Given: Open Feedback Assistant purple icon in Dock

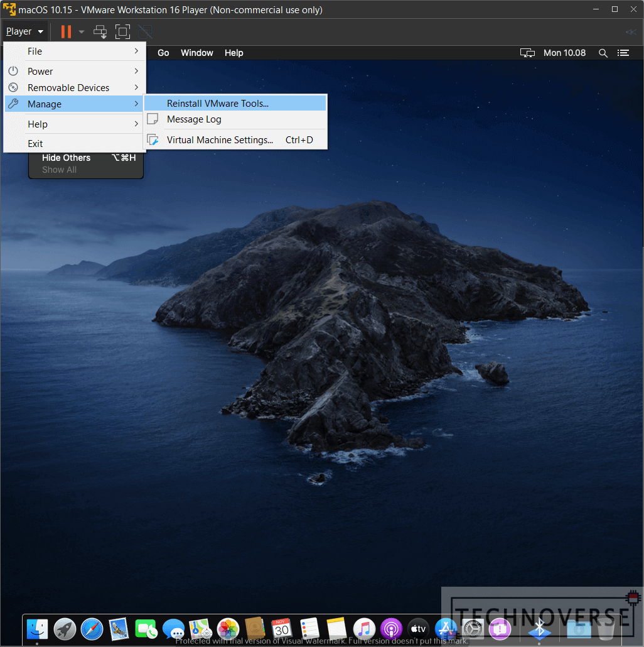Looking at the screenshot, I should [500, 629].
